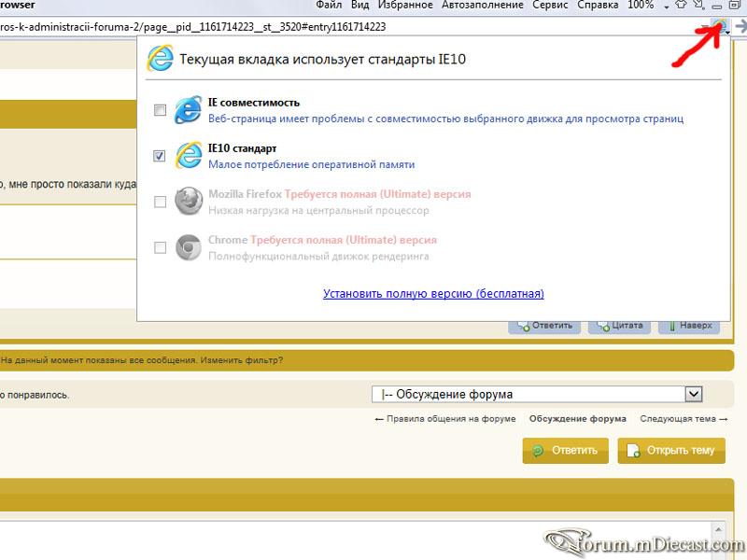Click 'Полнофункциональный движок рендеринга' text
This screenshot has width=747, height=560.
tap(318, 256)
